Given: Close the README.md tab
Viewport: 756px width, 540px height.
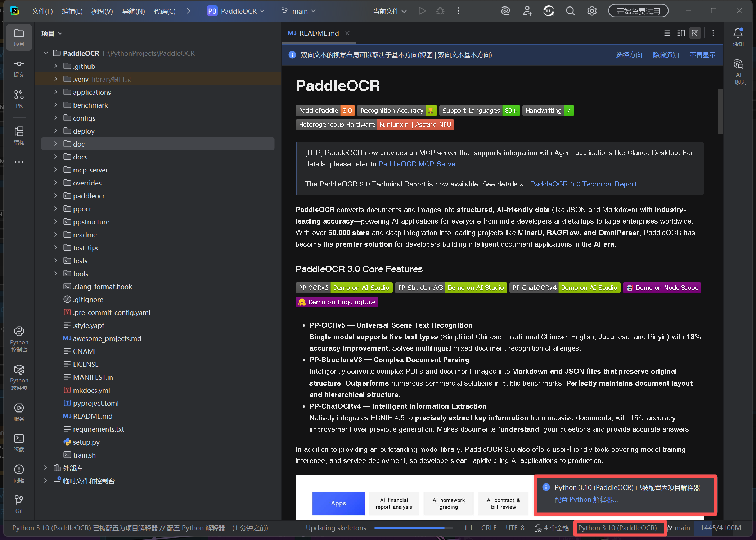Looking at the screenshot, I should (347, 33).
